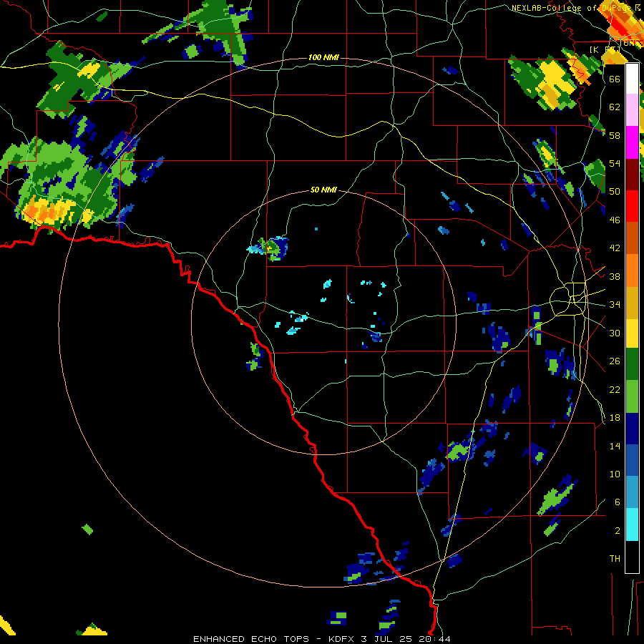Viewport: 644px width, 644px height.
Task: Click the "50" scale label on the legend
Action: point(615,192)
